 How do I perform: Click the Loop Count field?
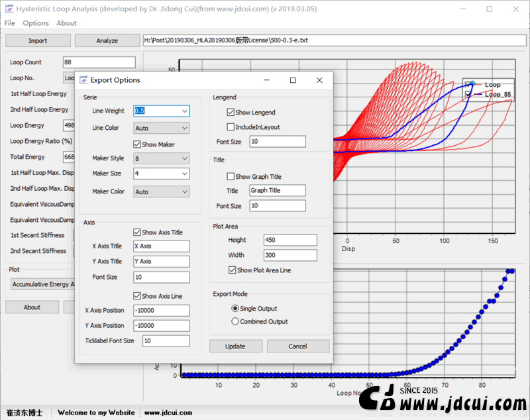click(99, 62)
